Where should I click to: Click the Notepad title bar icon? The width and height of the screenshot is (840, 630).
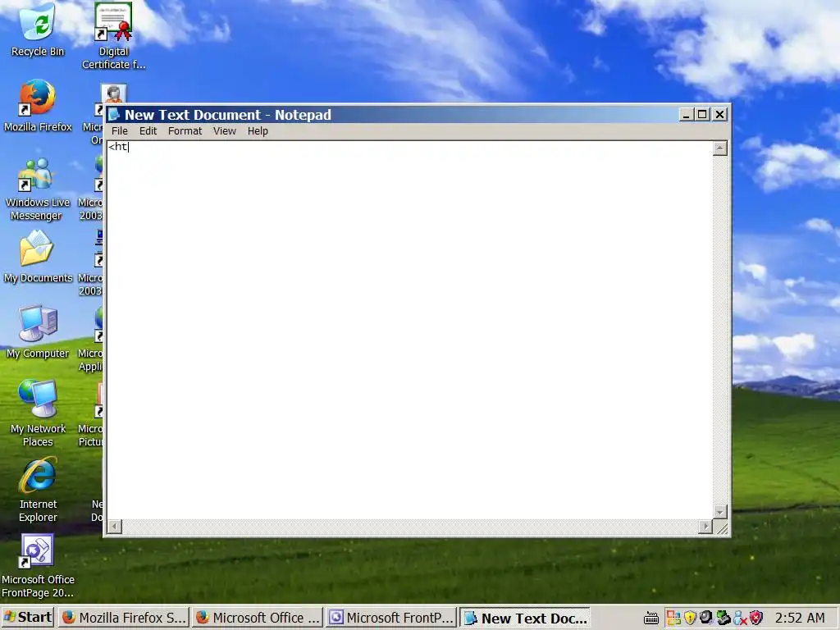click(x=113, y=115)
